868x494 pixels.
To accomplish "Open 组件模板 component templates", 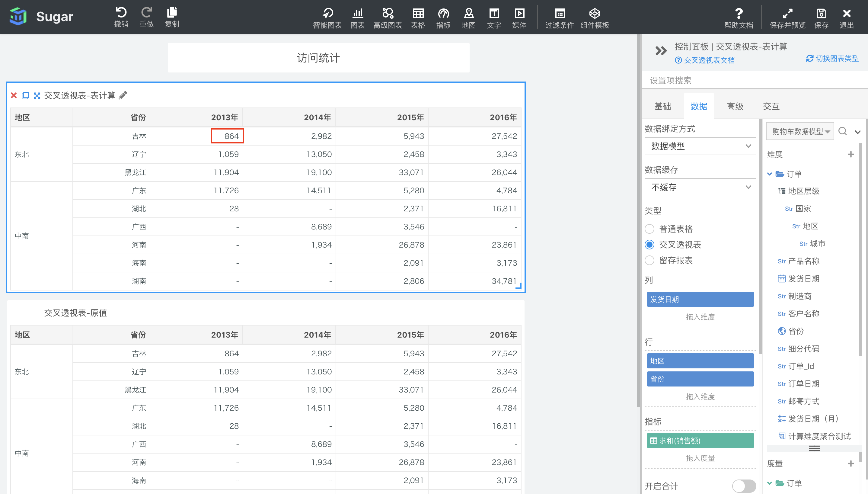I will (595, 18).
